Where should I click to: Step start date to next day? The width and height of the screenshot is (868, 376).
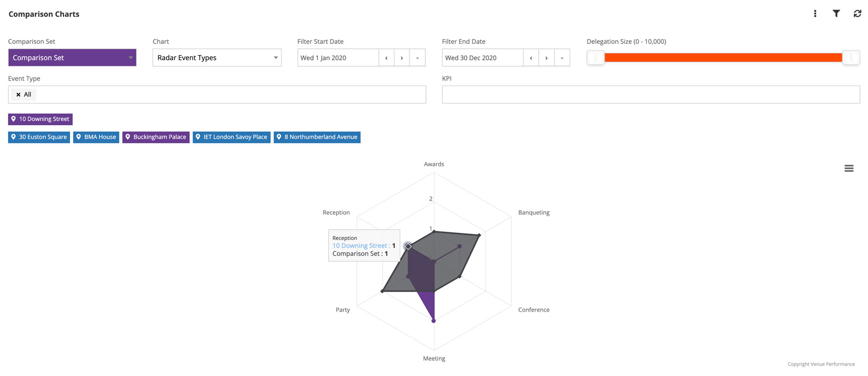[x=401, y=58]
